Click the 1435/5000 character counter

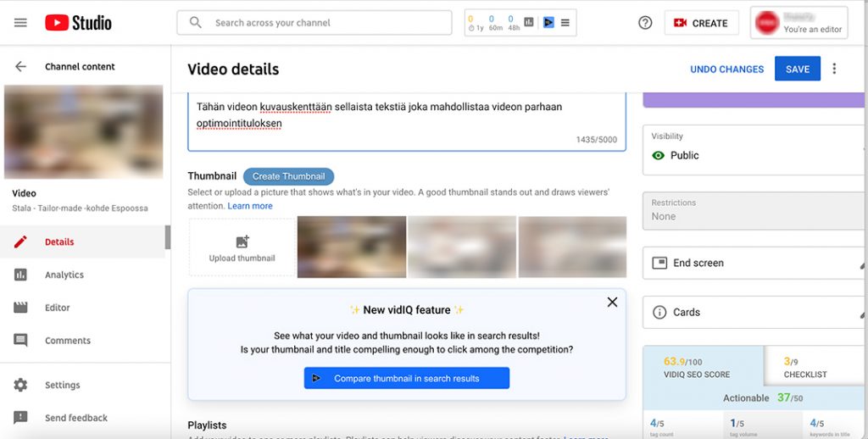[x=596, y=140]
